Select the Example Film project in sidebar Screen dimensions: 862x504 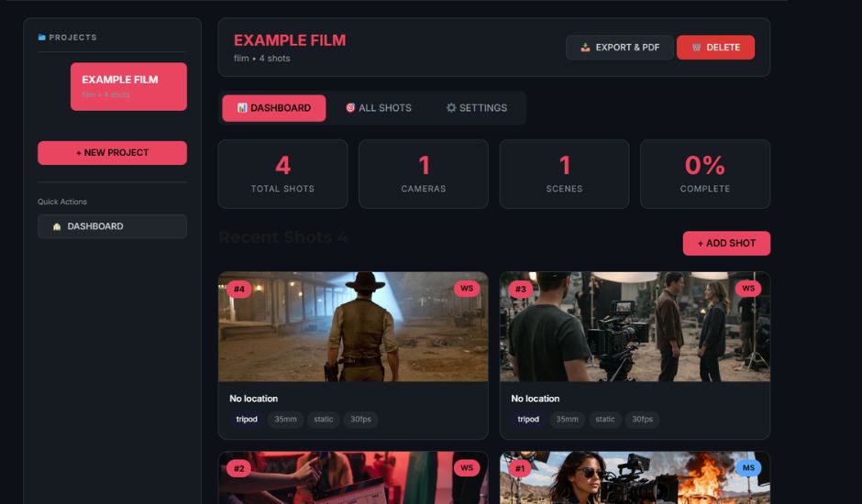click(128, 86)
